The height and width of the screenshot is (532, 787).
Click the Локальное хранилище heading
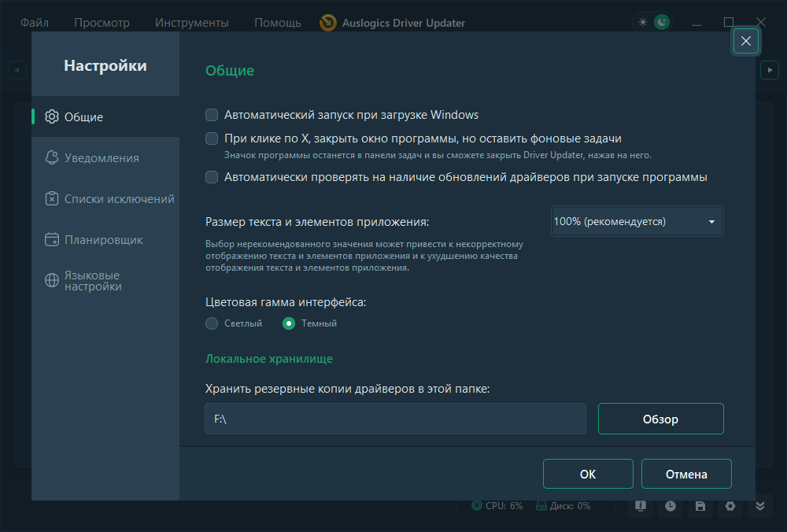tap(269, 359)
